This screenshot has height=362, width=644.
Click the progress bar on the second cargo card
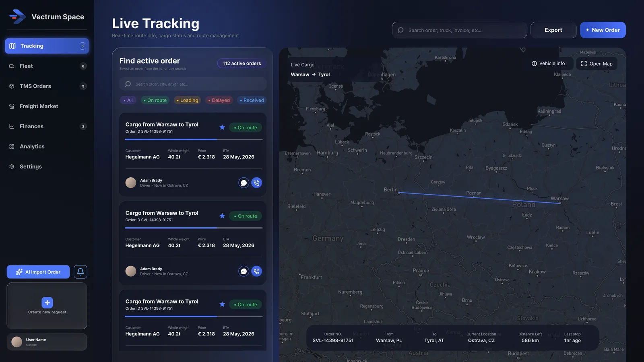point(194,228)
